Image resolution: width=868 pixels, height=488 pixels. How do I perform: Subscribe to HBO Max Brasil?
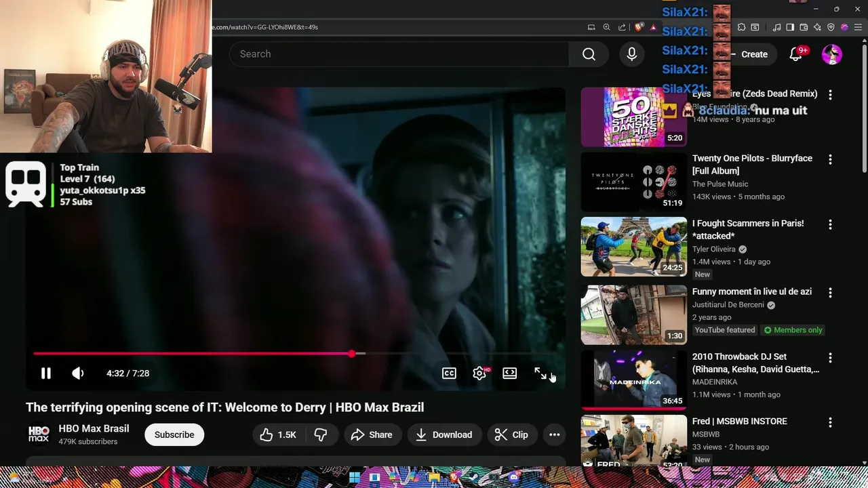click(174, 435)
